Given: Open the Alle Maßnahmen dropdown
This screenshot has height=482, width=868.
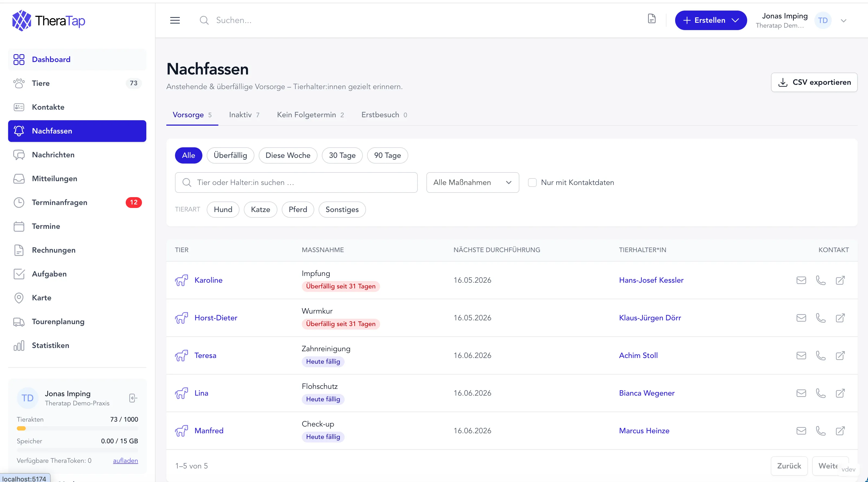Looking at the screenshot, I should pos(473,183).
